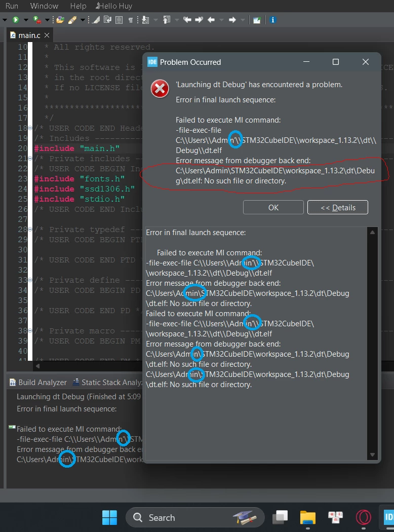394x532 pixels.
Task: Open the Run menu
Action: [12, 6]
